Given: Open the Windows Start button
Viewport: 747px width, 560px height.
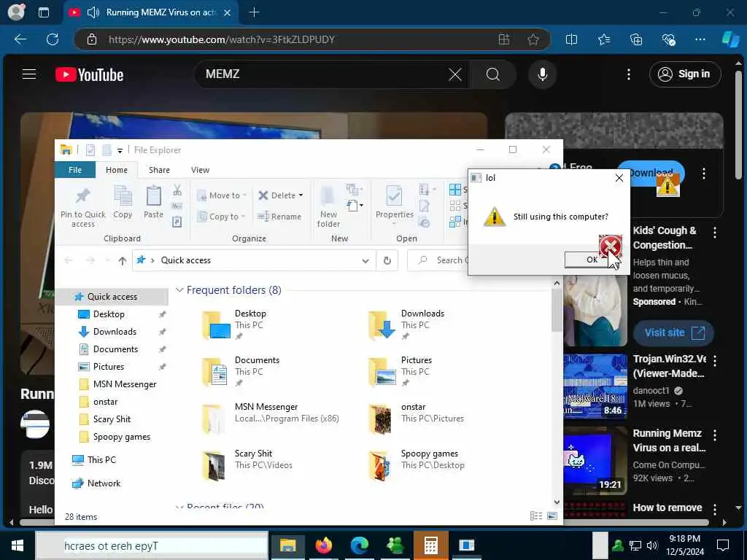Looking at the screenshot, I should 18,545.
